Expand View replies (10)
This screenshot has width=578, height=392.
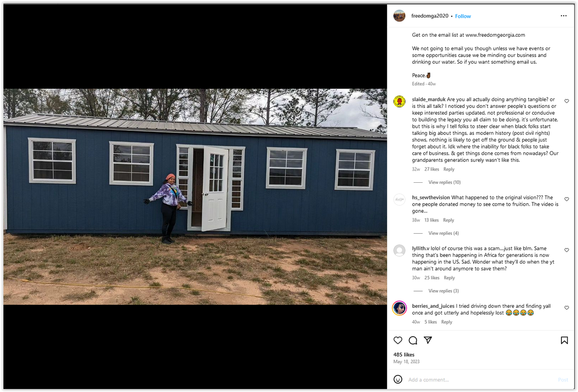444,182
